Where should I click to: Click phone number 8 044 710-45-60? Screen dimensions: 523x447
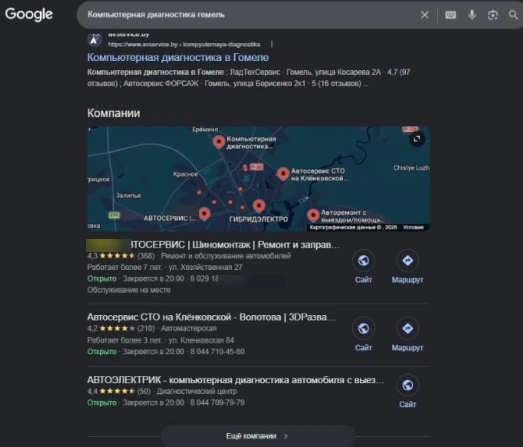click(x=217, y=352)
